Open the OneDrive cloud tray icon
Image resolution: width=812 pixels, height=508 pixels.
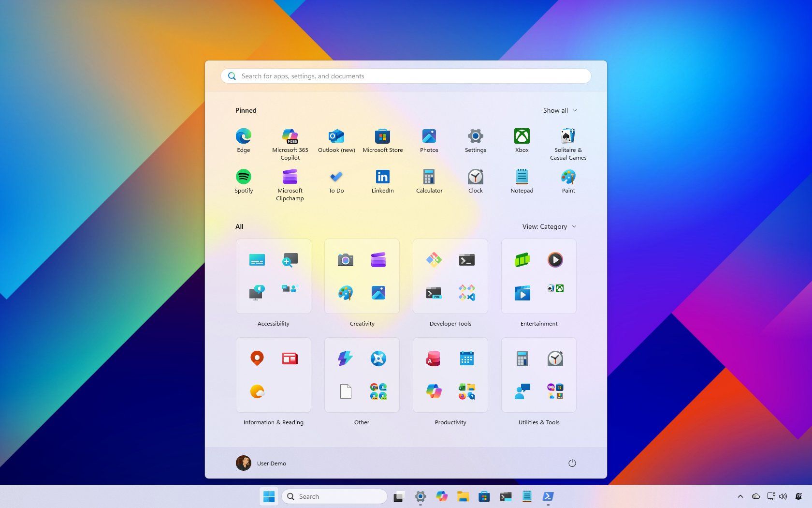click(756, 496)
